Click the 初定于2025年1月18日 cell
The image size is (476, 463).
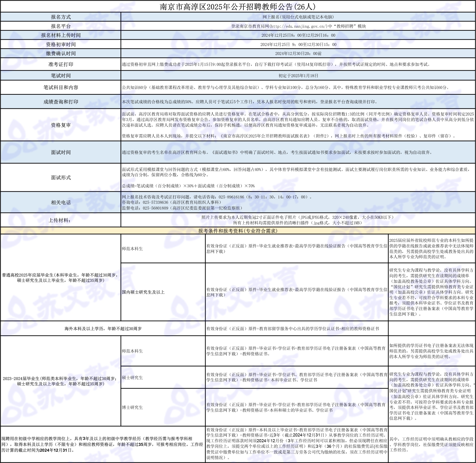(x=298, y=75)
